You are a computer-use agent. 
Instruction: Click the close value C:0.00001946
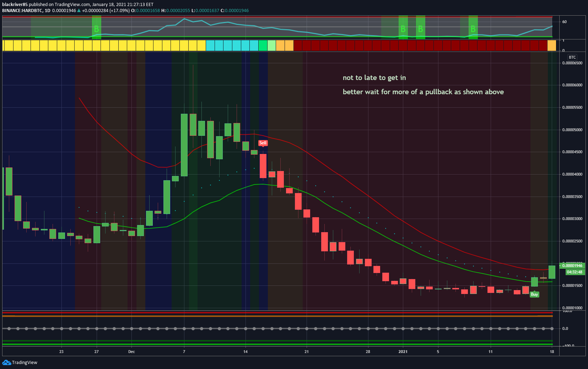[234, 11]
